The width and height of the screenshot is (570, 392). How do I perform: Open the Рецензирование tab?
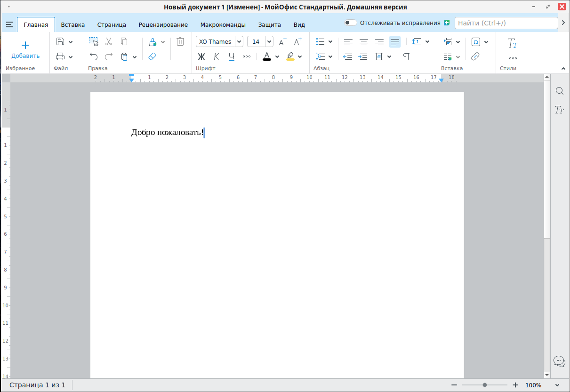point(163,25)
